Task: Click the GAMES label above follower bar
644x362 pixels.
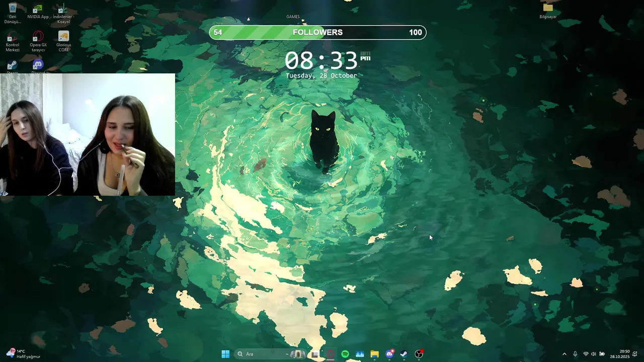Action: tap(293, 17)
